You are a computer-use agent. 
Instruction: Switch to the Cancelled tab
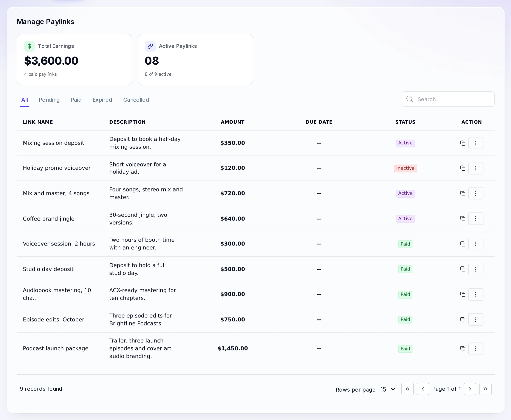(136, 100)
